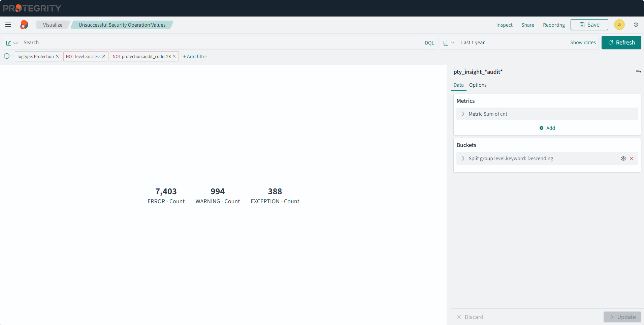Open the Share menu
Screen dimensions: 644x325
click(x=527, y=25)
